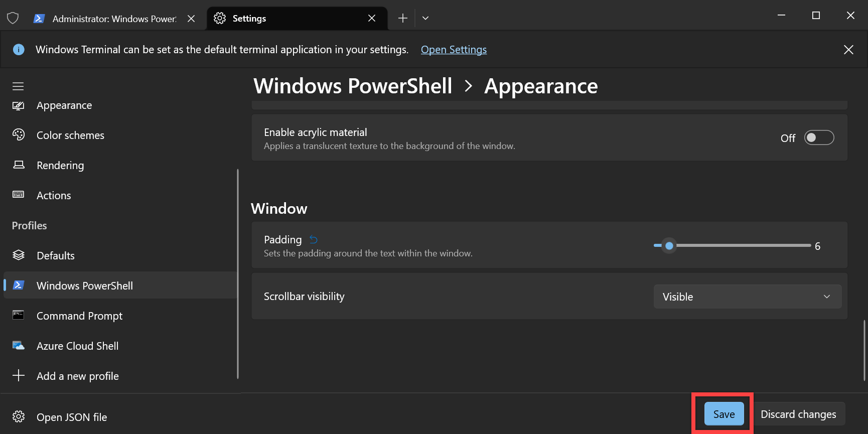Open Color schemes settings page
Image resolution: width=868 pixels, height=434 pixels.
119,135
